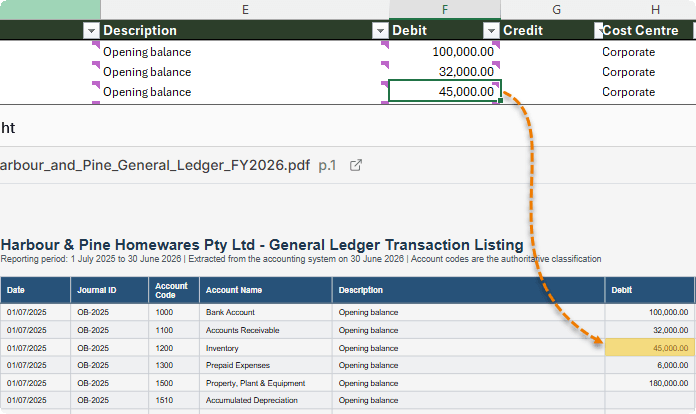Click account code 1100 in the PDF
The height and width of the screenshot is (414, 696).
click(x=164, y=330)
